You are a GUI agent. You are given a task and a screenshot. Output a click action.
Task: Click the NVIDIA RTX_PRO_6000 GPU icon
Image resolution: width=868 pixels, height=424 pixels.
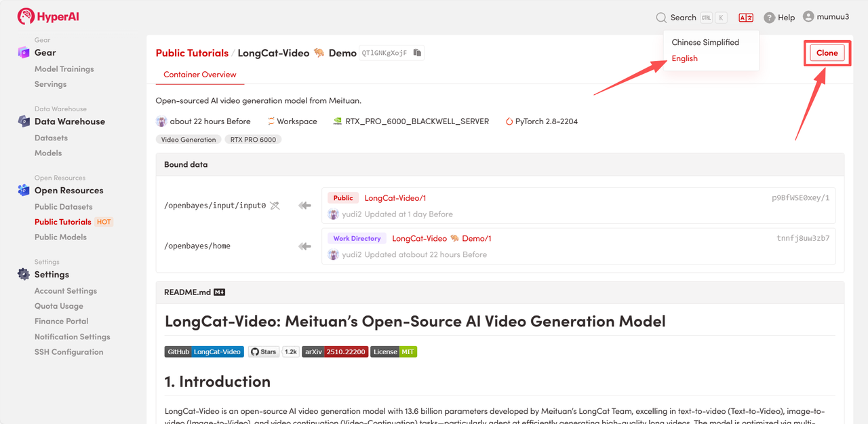click(338, 121)
